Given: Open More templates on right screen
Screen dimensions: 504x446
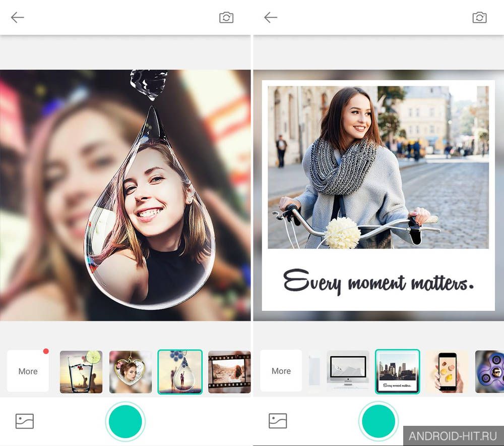Looking at the screenshot, I should (x=281, y=371).
